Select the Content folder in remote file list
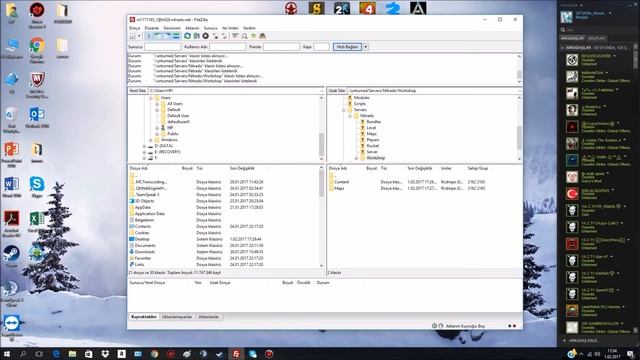640x360 pixels. click(x=341, y=182)
